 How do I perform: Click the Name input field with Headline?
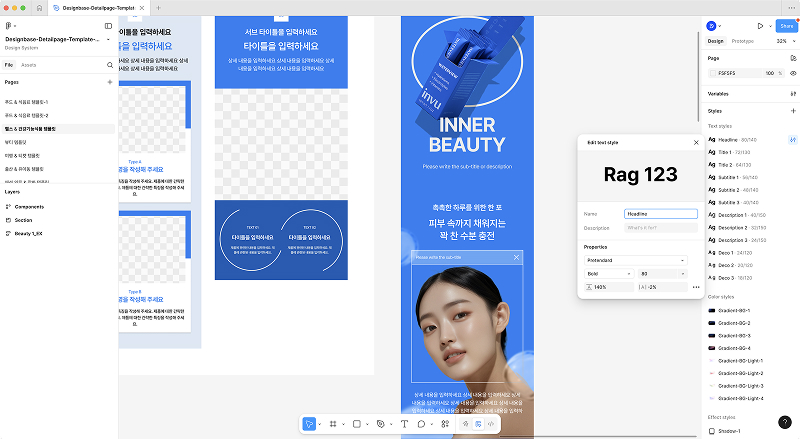660,214
